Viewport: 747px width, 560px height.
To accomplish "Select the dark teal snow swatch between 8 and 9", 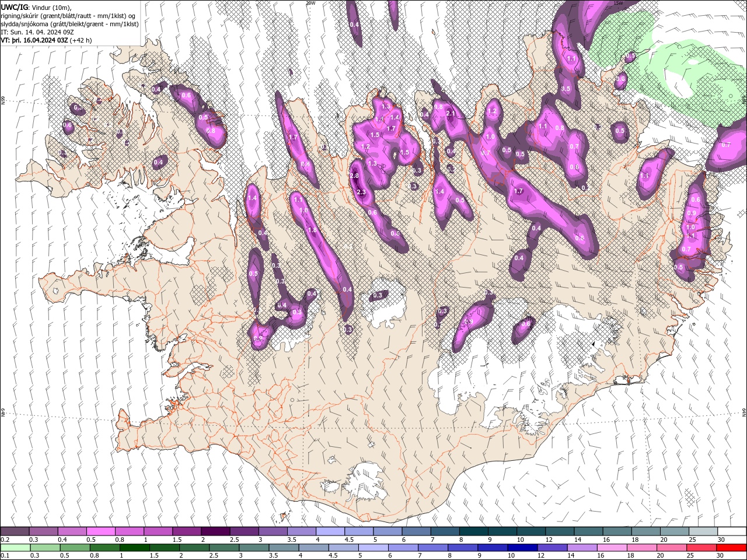I will tap(473, 531).
